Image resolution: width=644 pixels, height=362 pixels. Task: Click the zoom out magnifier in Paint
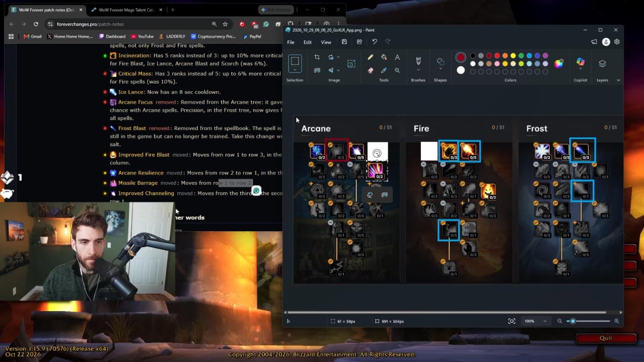click(560, 321)
